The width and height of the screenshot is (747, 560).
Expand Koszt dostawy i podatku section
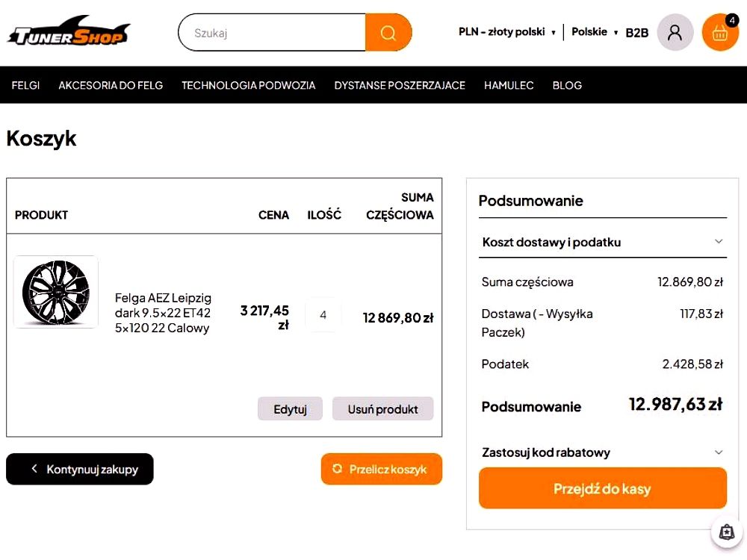(x=603, y=242)
